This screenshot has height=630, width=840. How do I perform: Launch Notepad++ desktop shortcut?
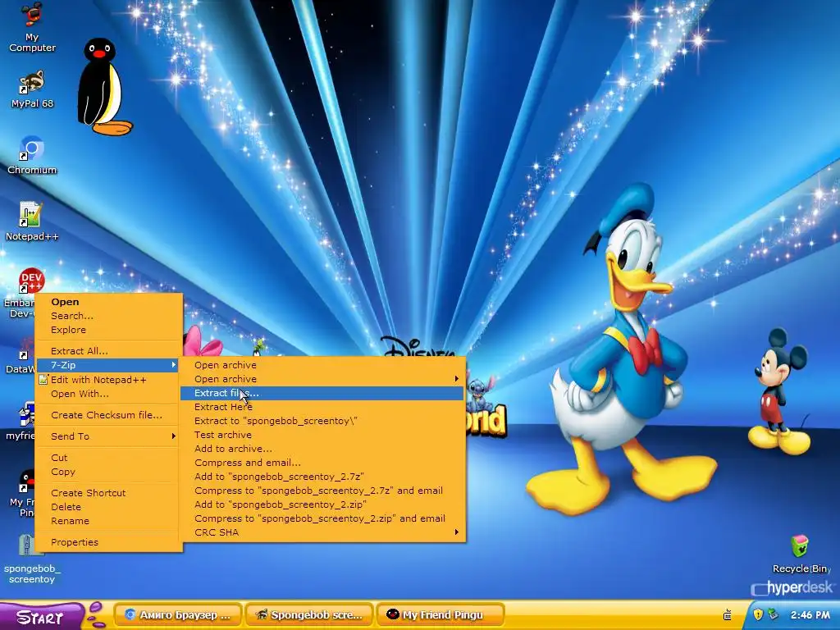tap(32, 221)
